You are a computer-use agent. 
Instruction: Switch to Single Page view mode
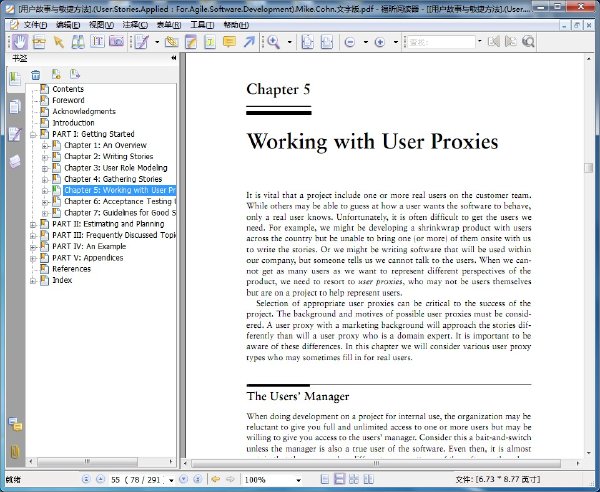[x=325, y=479]
